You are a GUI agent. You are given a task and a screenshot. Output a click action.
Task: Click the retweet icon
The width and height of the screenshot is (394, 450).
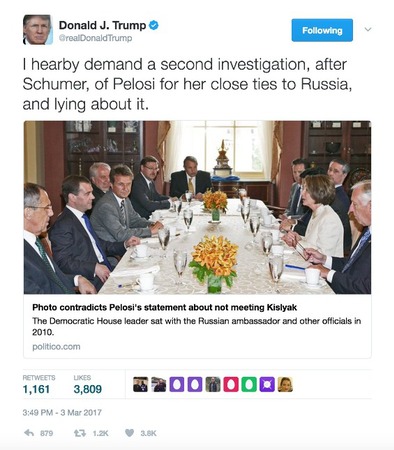tap(79, 433)
